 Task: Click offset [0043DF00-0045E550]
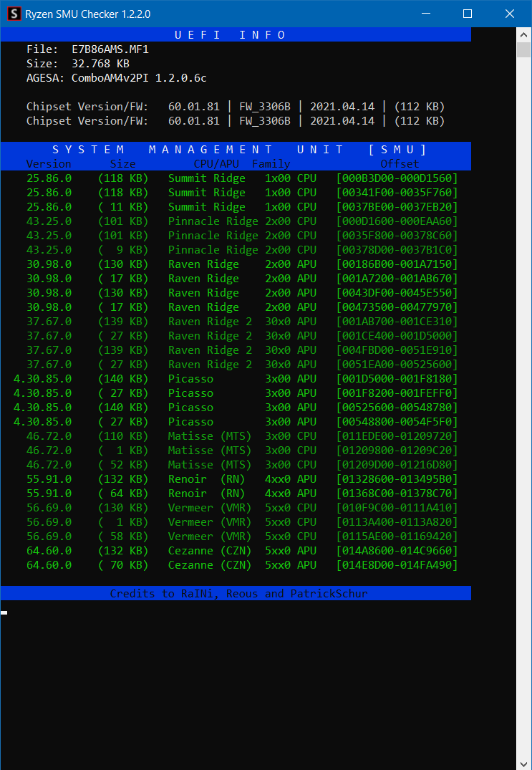click(x=397, y=293)
